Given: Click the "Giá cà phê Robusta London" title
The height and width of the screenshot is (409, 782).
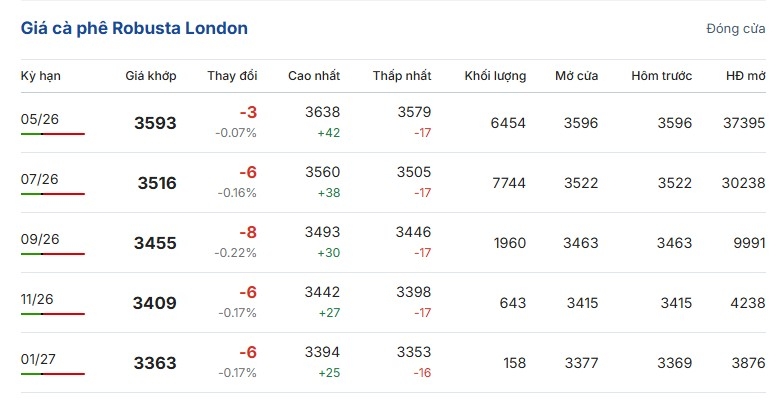Looking at the screenshot, I should (134, 28).
